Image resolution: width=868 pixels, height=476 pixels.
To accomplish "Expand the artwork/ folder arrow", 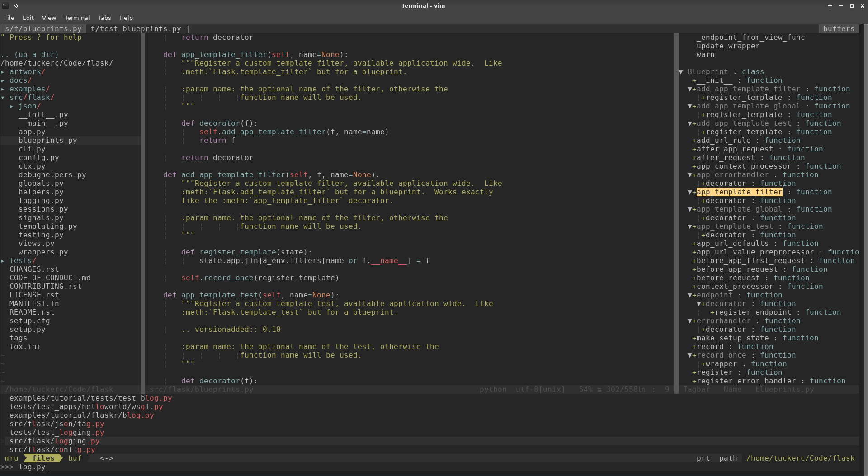I will [x=3, y=72].
